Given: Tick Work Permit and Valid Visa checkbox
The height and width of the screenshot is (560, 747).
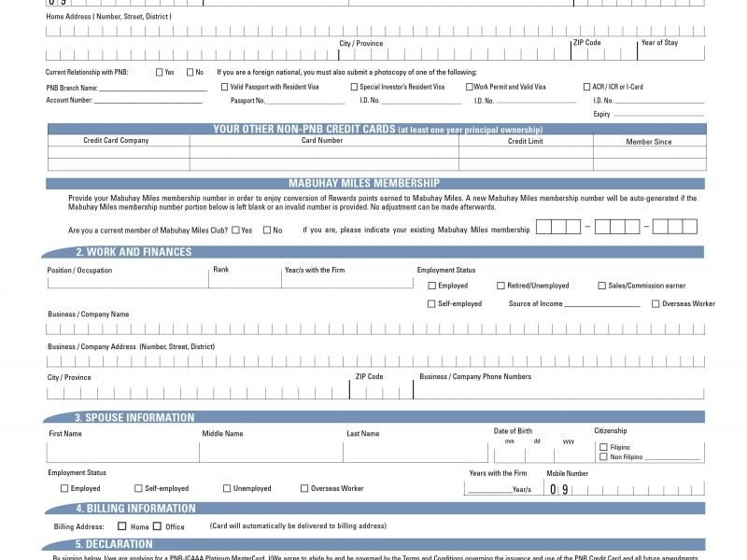Looking at the screenshot, I should point(470,87).
